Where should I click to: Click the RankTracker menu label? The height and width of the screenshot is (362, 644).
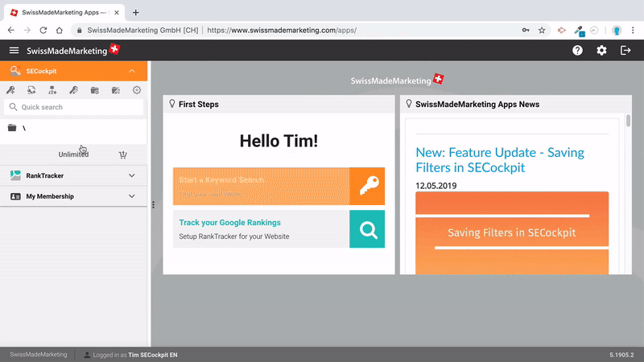click(45, 175)
